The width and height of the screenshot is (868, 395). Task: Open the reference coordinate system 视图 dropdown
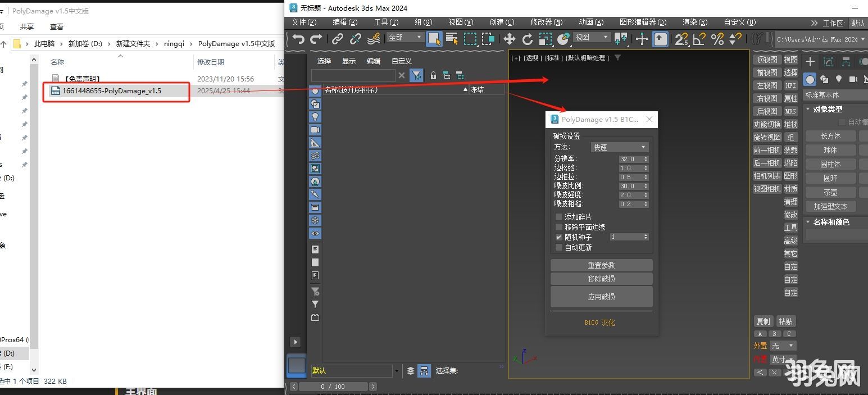591,38
